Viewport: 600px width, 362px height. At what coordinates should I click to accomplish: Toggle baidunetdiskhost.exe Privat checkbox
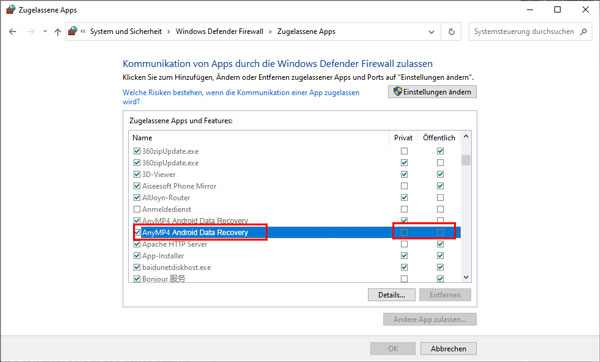pyautogui.click(x=404, y=267)
